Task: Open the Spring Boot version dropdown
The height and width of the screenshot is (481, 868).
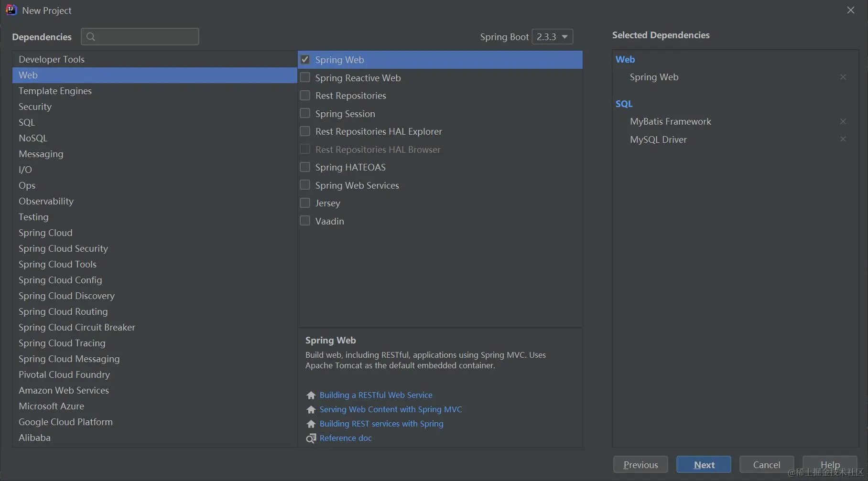Action: tap(553, 37)
